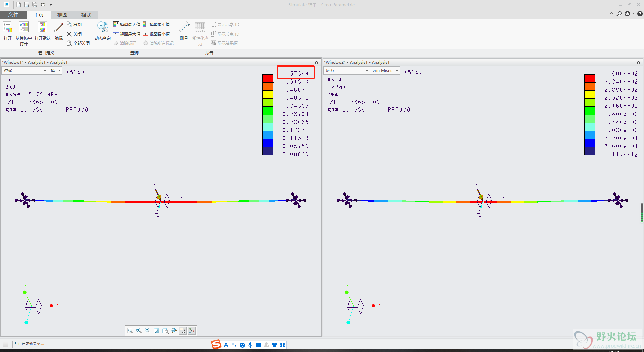
Task: Toggle Sogou punctuation mode button
Action: pos(234,345)
